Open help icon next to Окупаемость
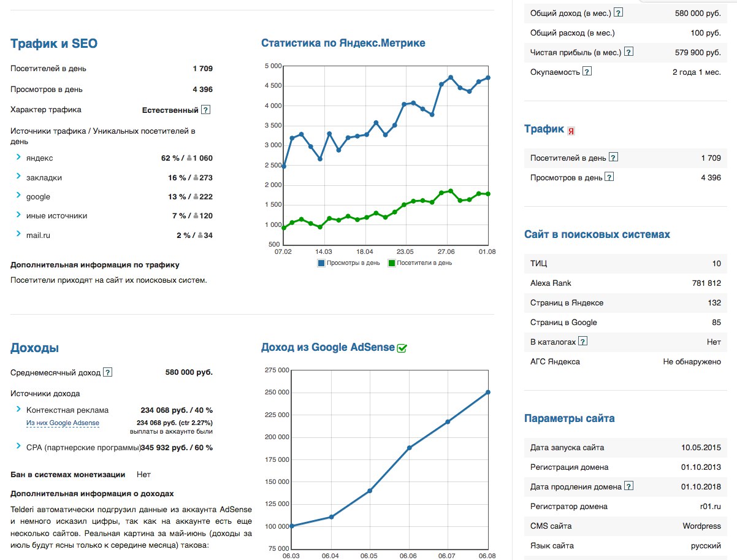 tap(587, 72)
